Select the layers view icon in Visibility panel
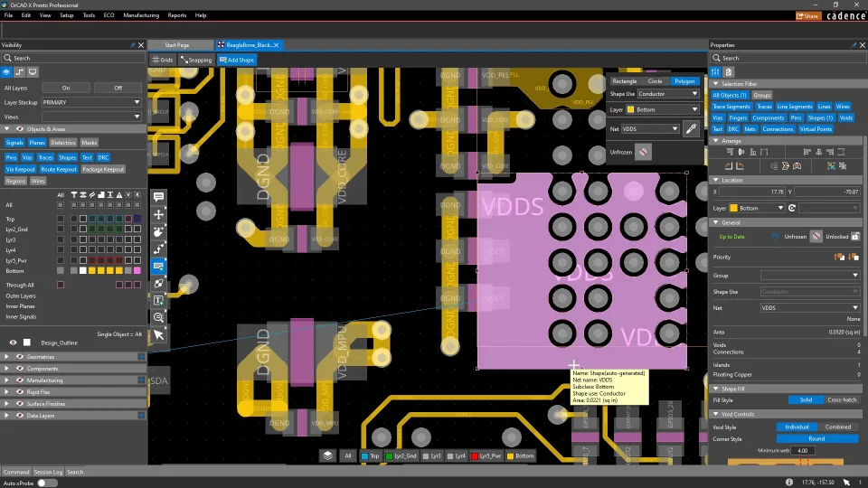 pyautogui.click(x=6, y=72)
